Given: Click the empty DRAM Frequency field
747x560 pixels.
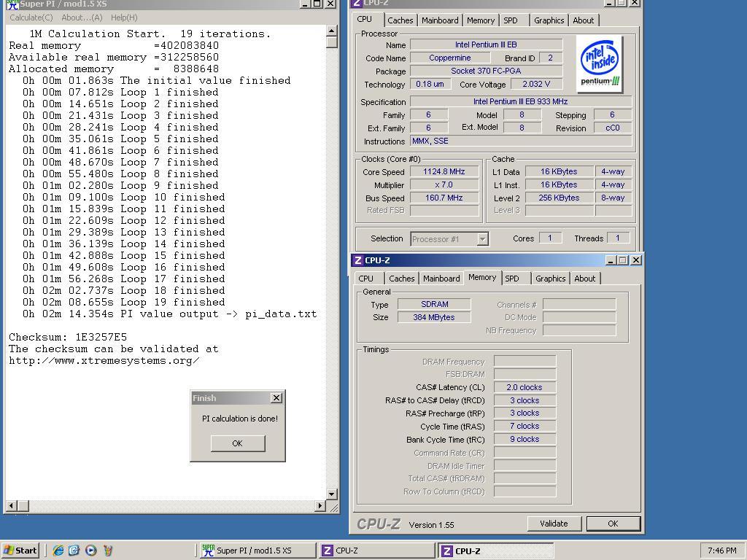Looking at the screenshot, I should [x=525, y=362].
